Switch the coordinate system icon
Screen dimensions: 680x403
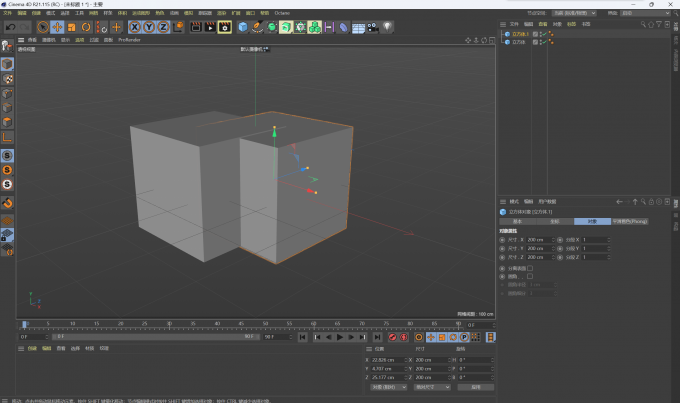pos(178,27)
